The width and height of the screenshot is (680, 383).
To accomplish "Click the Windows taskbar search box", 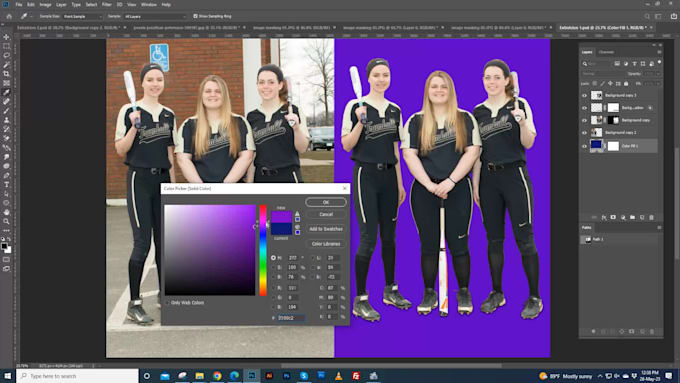I will coord(78,376).
